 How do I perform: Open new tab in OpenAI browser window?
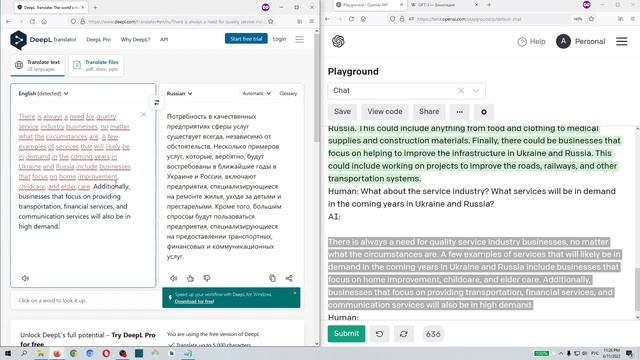tap(489, 5)
